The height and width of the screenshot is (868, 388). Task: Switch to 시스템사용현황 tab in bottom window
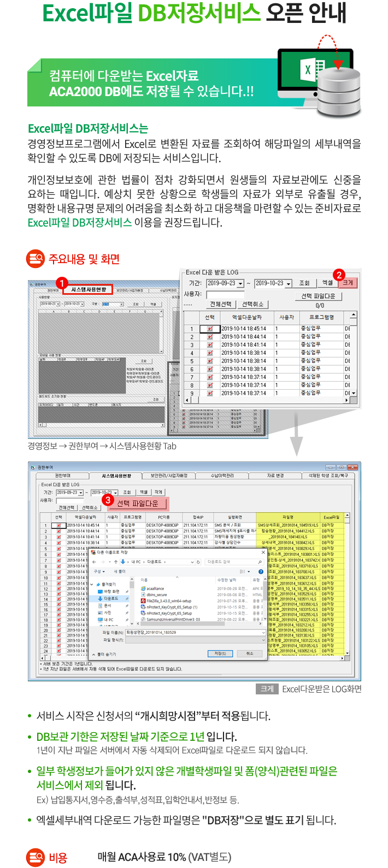click(x=116, y=475)
